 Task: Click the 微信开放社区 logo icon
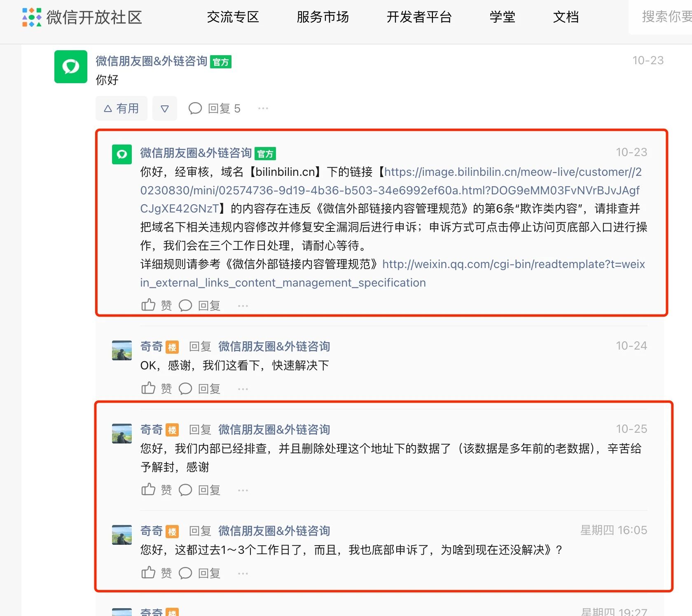(32, 17)
